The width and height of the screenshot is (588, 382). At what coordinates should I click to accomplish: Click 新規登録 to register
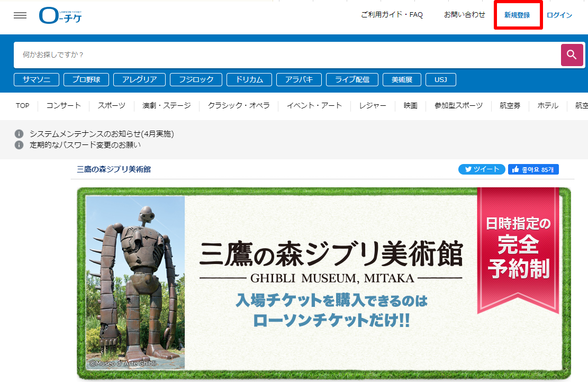[517, 15]
